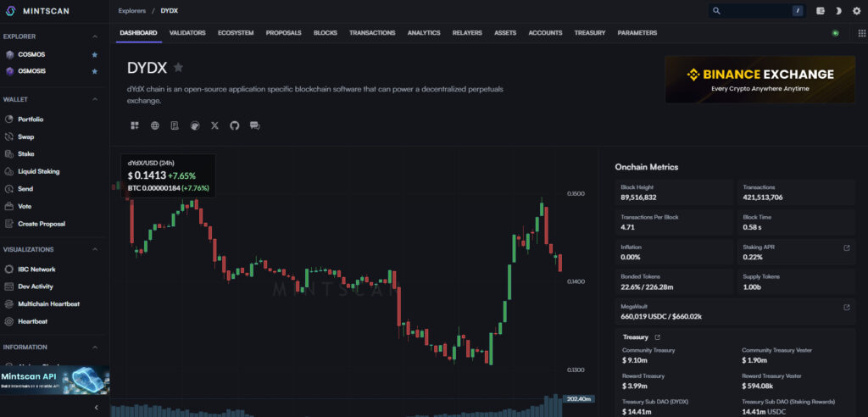Focus the header search field

click(x=757, y=10)
